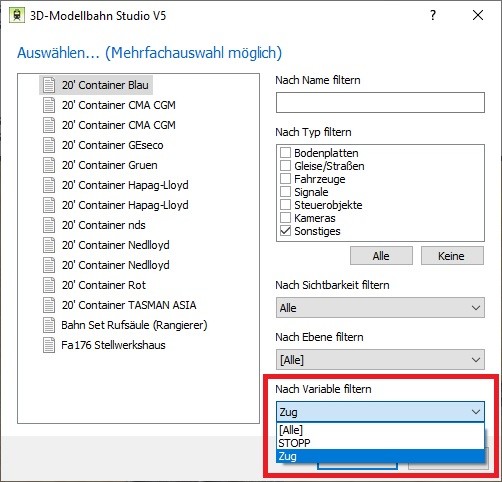This screenshot has height=482, width=502.
Task: Check the Fahrzeuge type filter
Action: (x=285, y=179)
